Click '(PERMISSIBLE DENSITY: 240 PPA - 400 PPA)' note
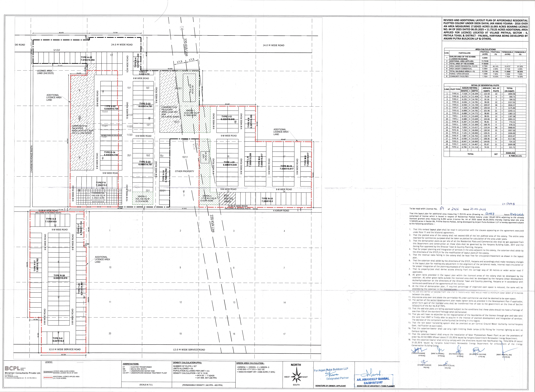 (x=202, y=385)
